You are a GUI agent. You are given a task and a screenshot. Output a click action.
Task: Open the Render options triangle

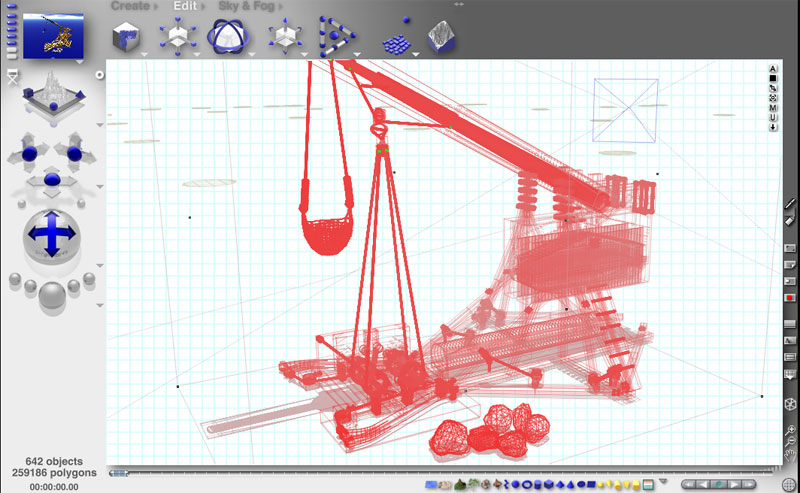click(100, 305)
